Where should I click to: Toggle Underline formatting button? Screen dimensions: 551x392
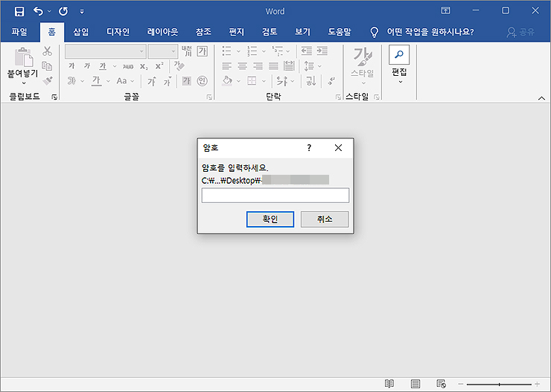[103, 66]
